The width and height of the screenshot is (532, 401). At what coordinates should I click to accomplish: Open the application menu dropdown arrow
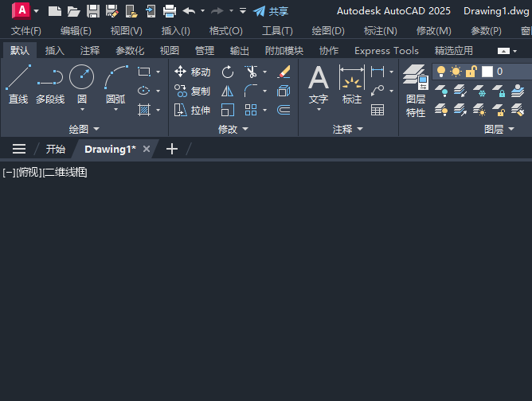(x=37, y=11)
